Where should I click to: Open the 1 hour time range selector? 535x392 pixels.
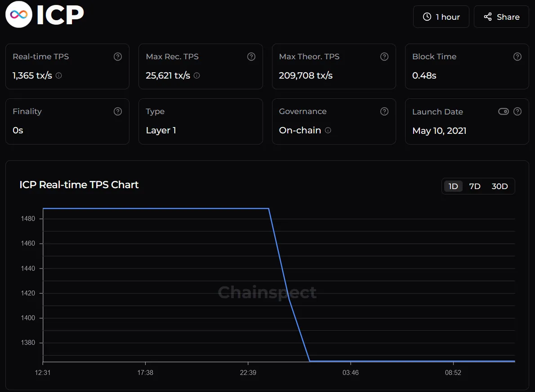(441, 17)
